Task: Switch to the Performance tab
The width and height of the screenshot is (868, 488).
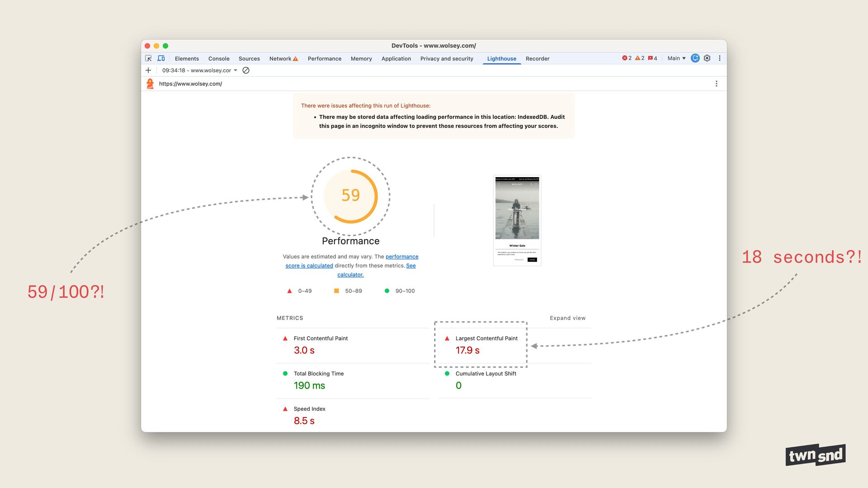Action: [x=324, y=59]
